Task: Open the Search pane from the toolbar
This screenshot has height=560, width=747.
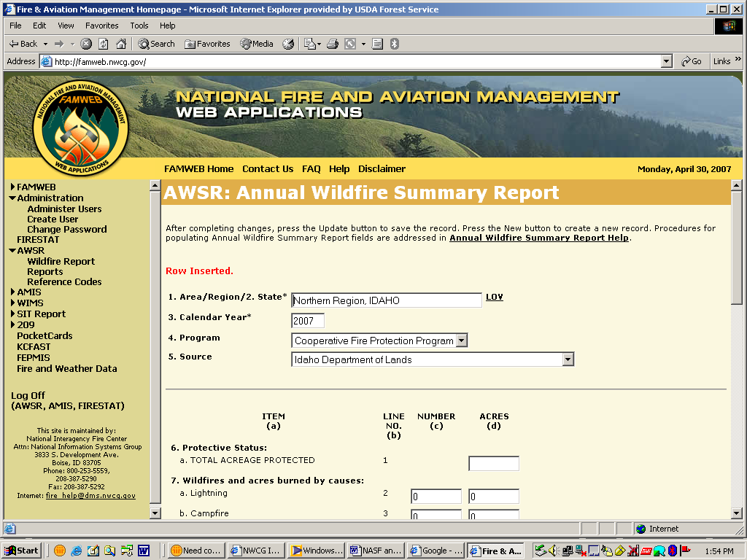Action: coord(156,44)
